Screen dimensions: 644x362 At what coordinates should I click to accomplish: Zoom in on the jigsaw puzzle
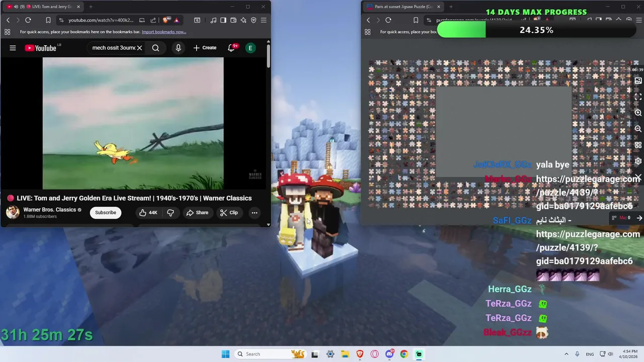[x=638, y=113]
